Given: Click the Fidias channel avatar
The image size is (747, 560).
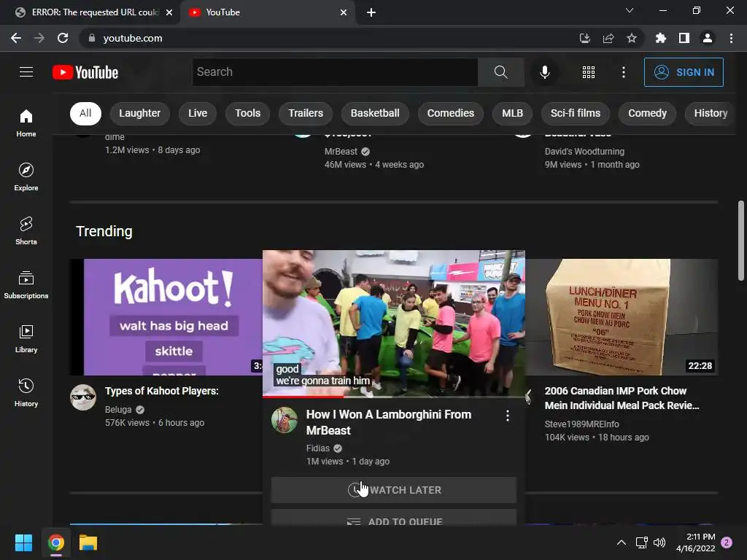Looking at the screenshot, I should coord(284,419).
